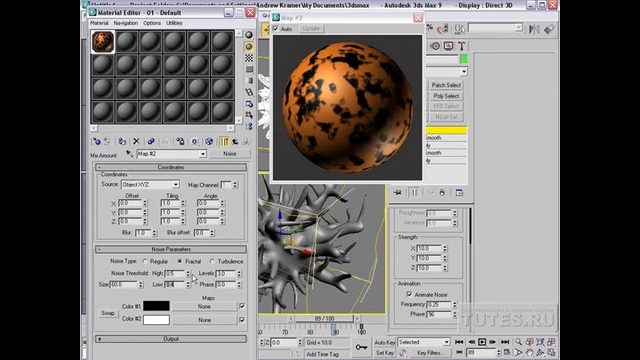Toggle the Auto checkbox in Map #2 window

click(276, 29)
